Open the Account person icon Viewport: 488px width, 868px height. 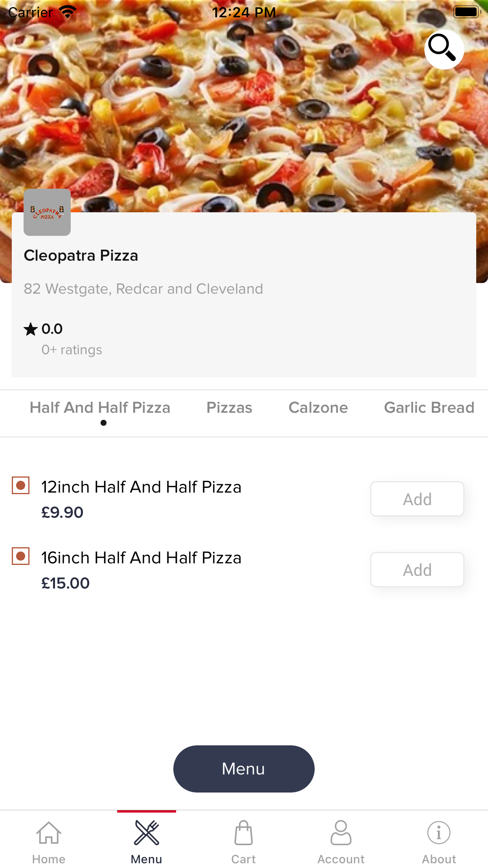pyautogui.click(x=341, y=833)
